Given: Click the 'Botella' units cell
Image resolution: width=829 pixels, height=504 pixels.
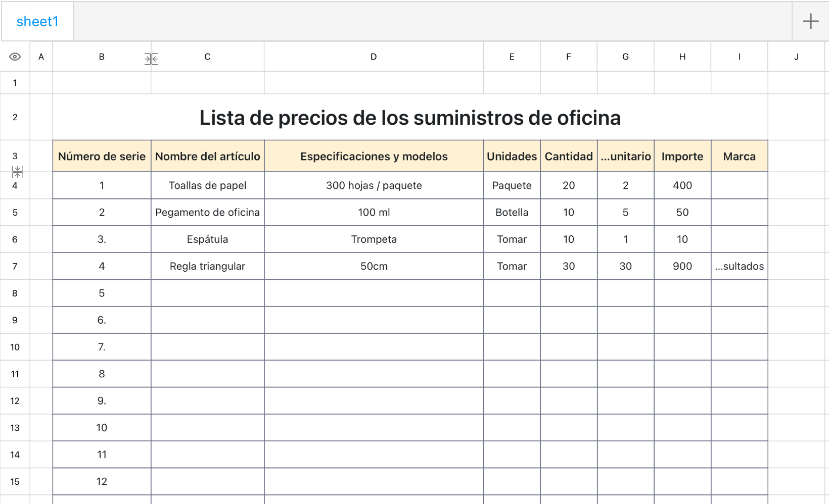Looking at the screenshot, I should tap(512, 213).
